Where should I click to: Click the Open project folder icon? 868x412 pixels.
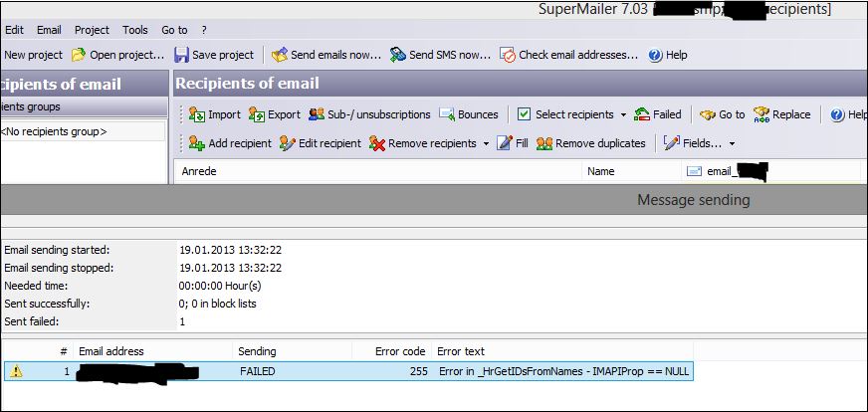point(79,55)
